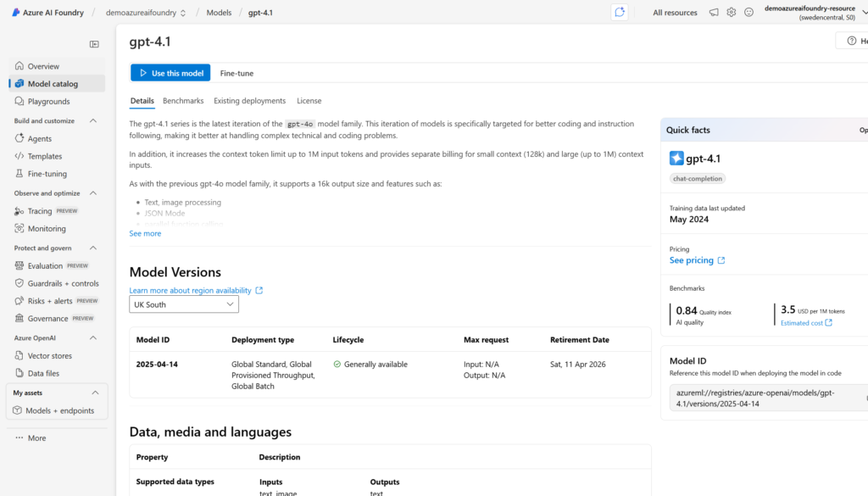
Task: Click the Governance building icon
Action: (19, 318)
